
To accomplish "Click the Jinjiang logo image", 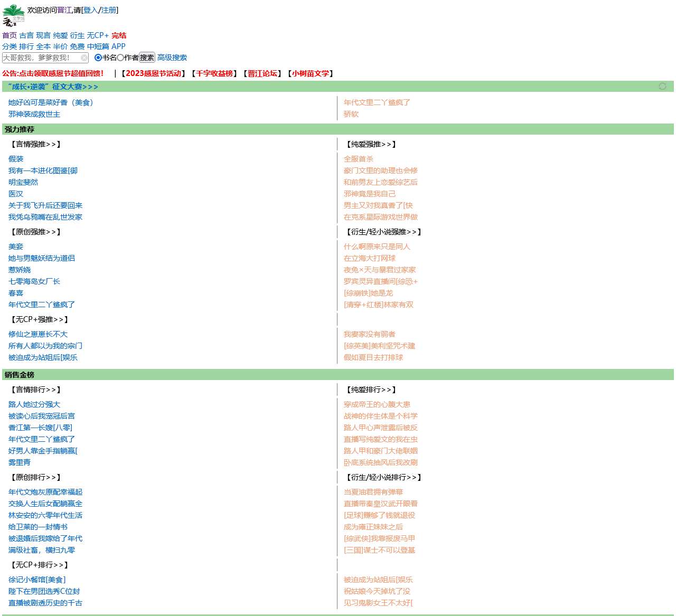I will click(14, 15).
